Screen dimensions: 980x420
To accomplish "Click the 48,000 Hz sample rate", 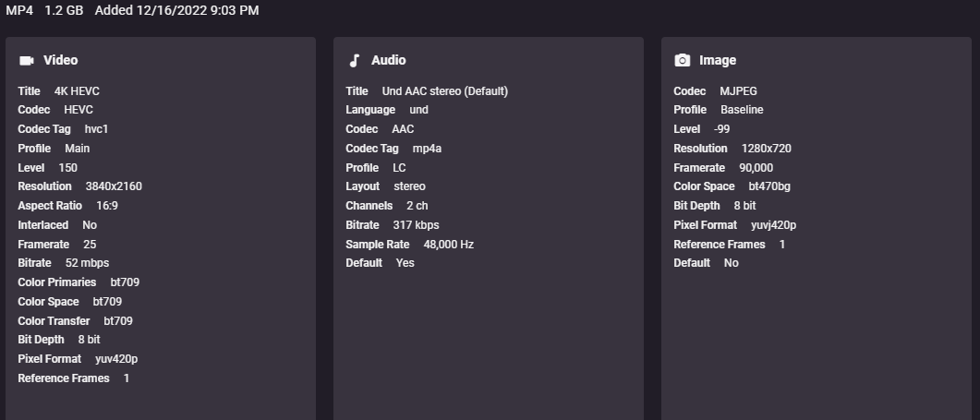I will click(x=448, y=245).
